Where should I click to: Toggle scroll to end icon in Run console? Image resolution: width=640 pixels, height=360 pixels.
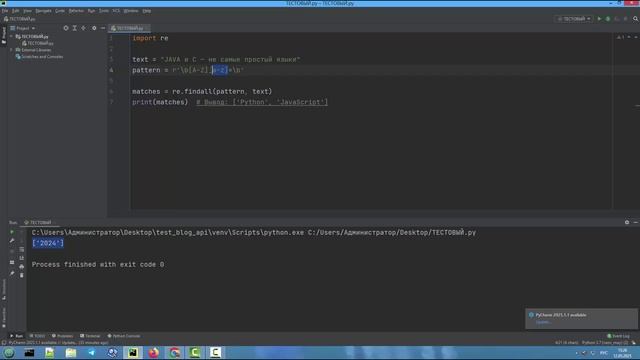22,258
